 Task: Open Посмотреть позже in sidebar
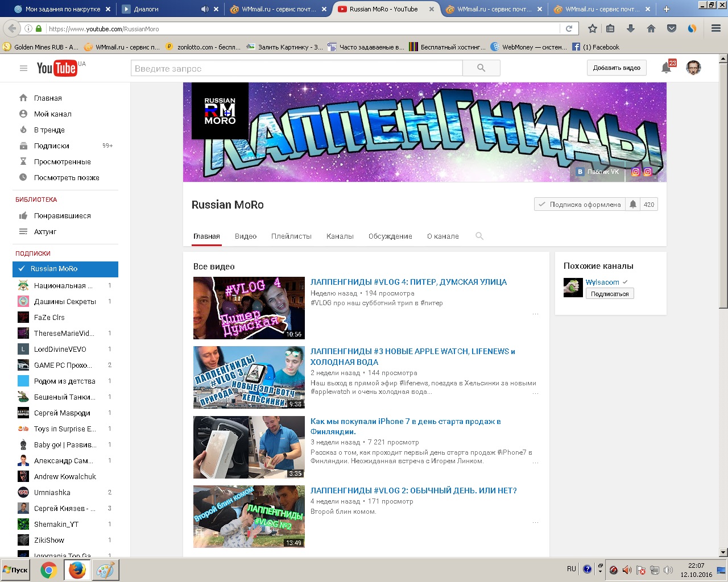pos(65,177)
